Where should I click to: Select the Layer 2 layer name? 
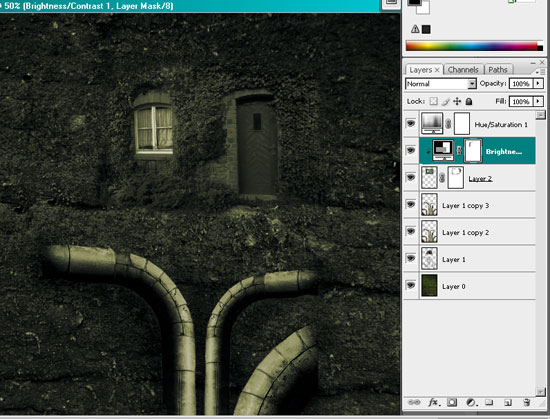(x=480, y=178)
